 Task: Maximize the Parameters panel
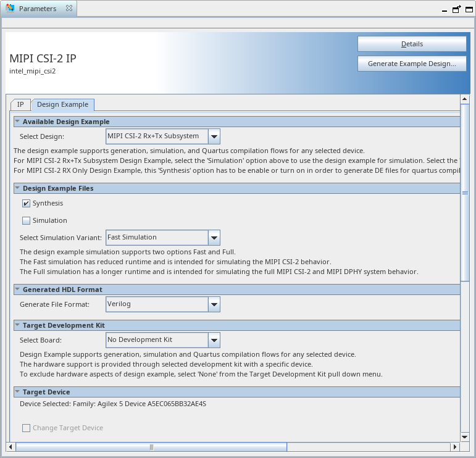pos(469,10)
